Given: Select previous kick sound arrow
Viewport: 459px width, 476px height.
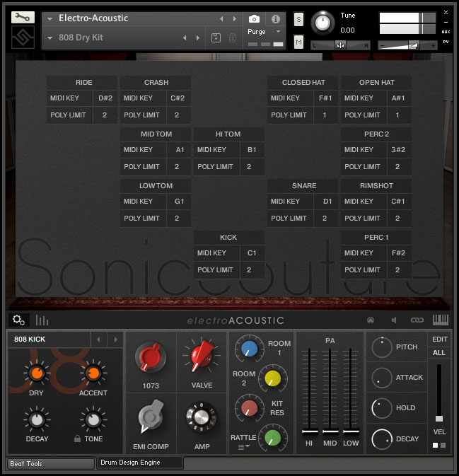Looking at the screenshot, I should pos(98,339).
